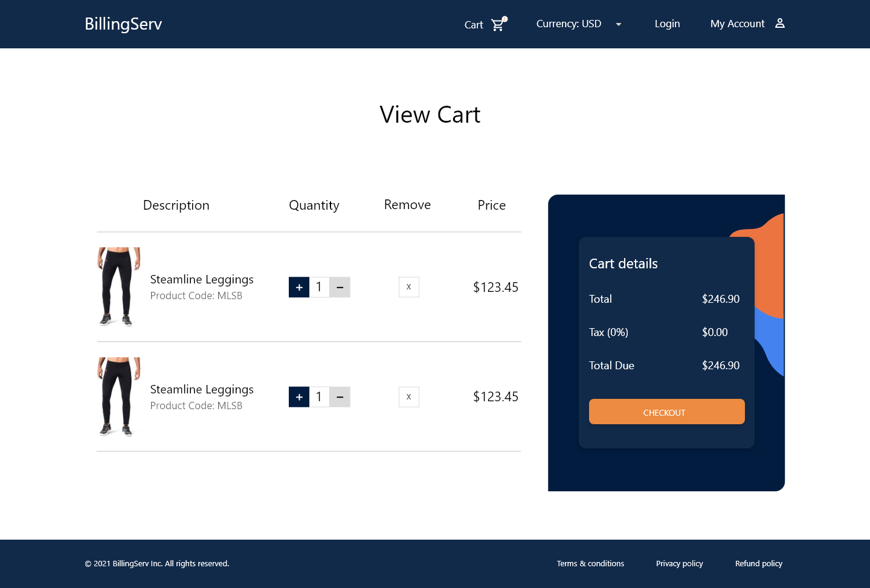Select the Tax (0%) label

[608, 332]
